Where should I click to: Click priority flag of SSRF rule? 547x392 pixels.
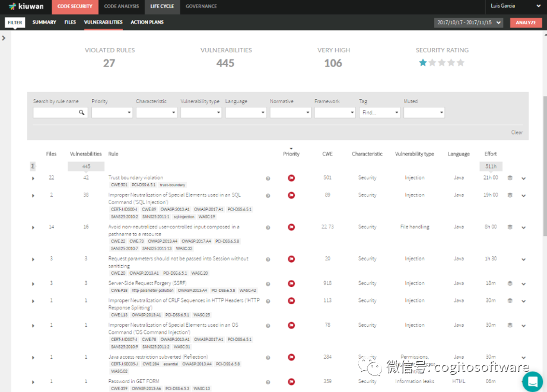click(291, 283)
